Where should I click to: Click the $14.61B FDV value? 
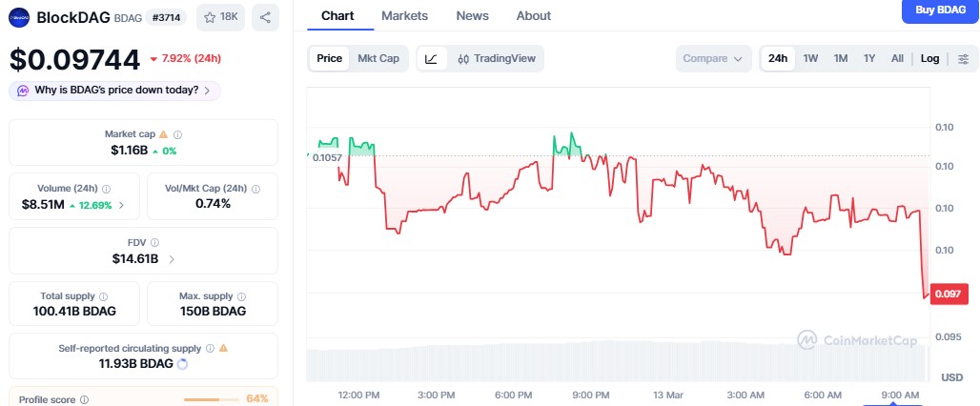coord(135,258)
